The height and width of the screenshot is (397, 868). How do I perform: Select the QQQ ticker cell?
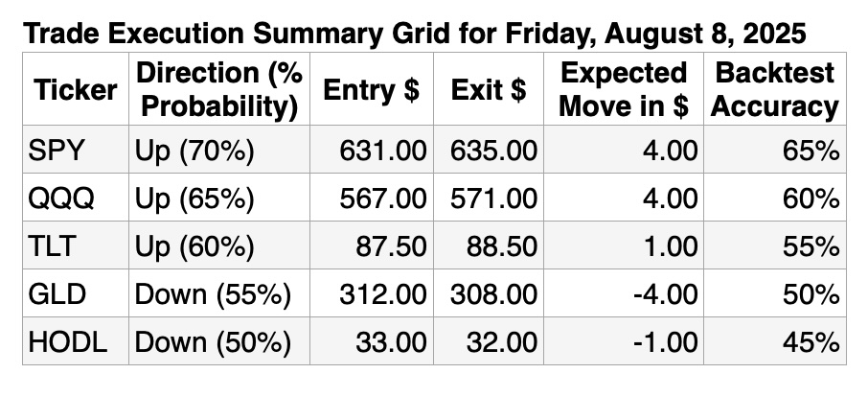(76, 198)
